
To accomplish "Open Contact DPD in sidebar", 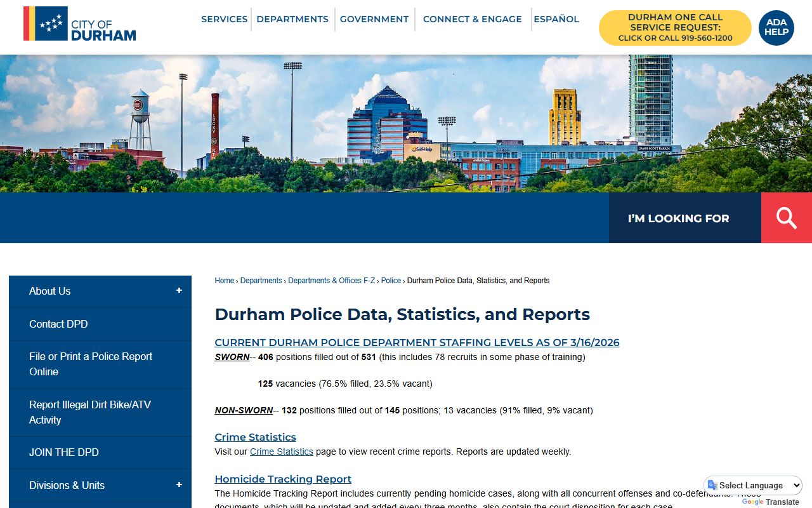I will (x=100, y=324).
